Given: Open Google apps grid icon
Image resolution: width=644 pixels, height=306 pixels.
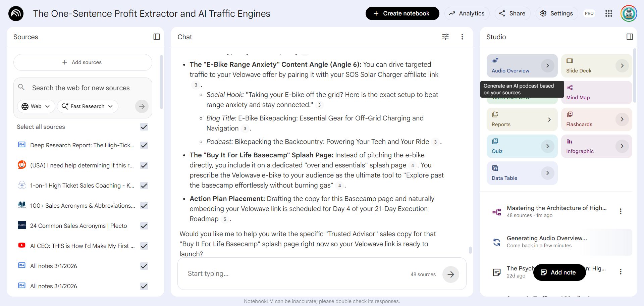Looking at the screenshot, I should tap(609, 13).
